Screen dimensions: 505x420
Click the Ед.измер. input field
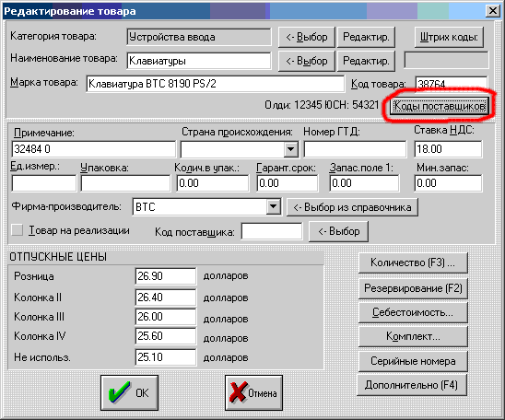tap(44, 183)
